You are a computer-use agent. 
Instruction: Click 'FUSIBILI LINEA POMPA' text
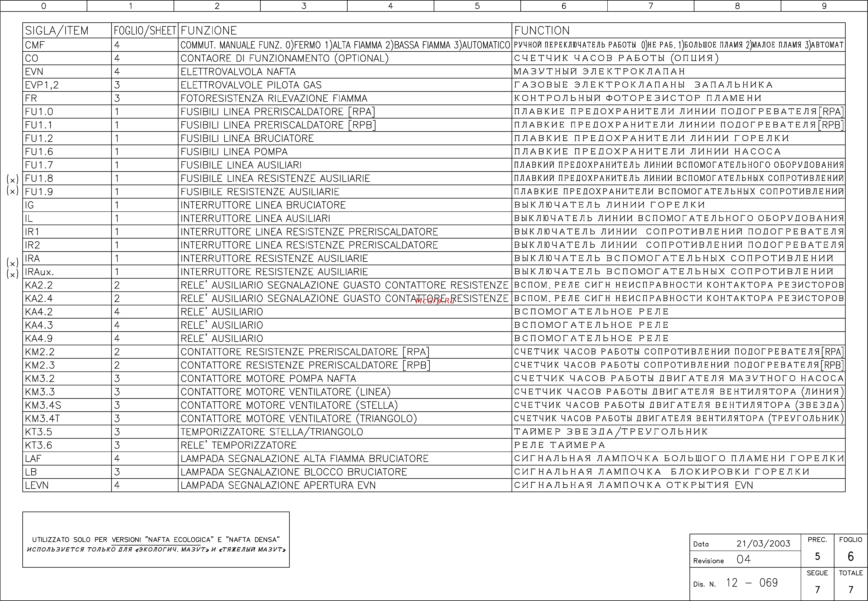(234, 152)
